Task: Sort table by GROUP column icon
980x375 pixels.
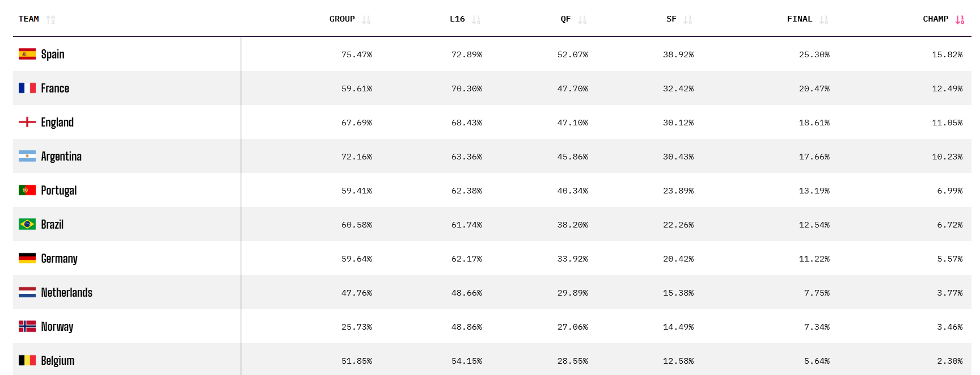Action: (x=366, y=20)
